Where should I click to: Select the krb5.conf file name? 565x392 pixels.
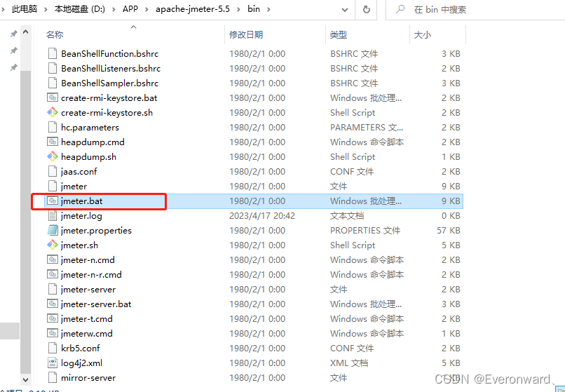pyautogui.click(x=81, y=349)
